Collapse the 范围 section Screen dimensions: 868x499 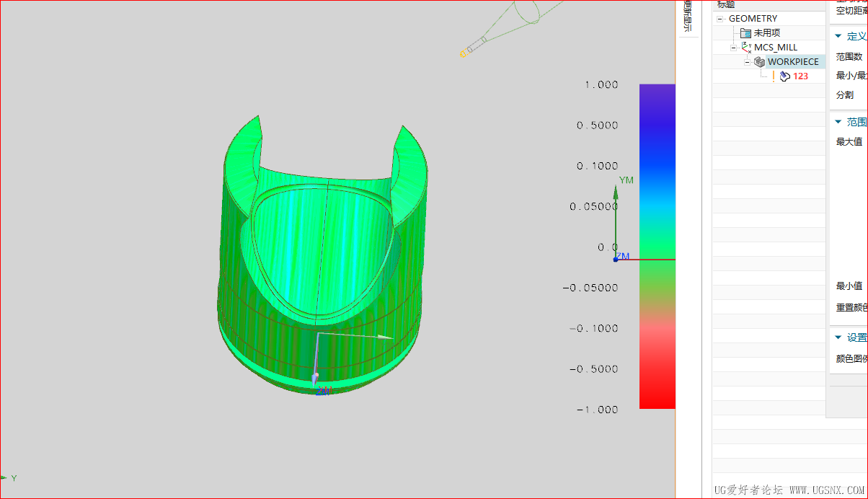pos(838,122)
